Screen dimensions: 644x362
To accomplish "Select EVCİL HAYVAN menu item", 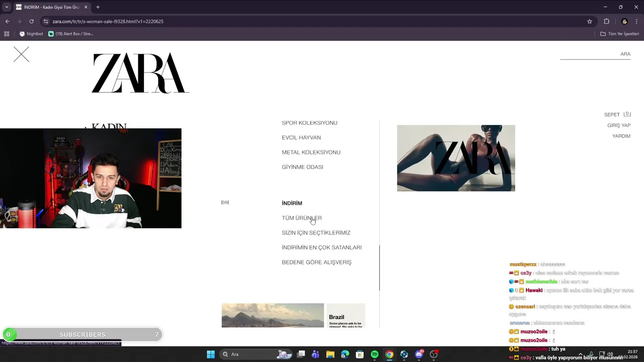I will [301, 138].
